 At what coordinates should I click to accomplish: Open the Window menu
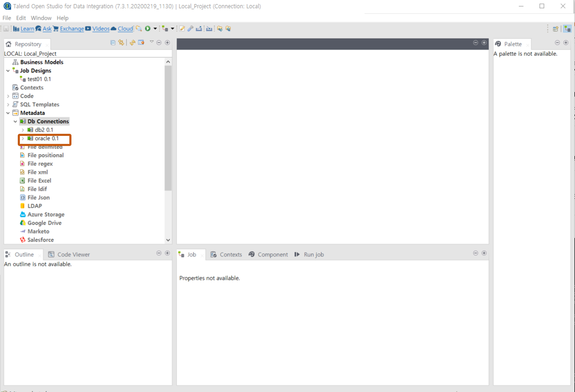(41, 18)
